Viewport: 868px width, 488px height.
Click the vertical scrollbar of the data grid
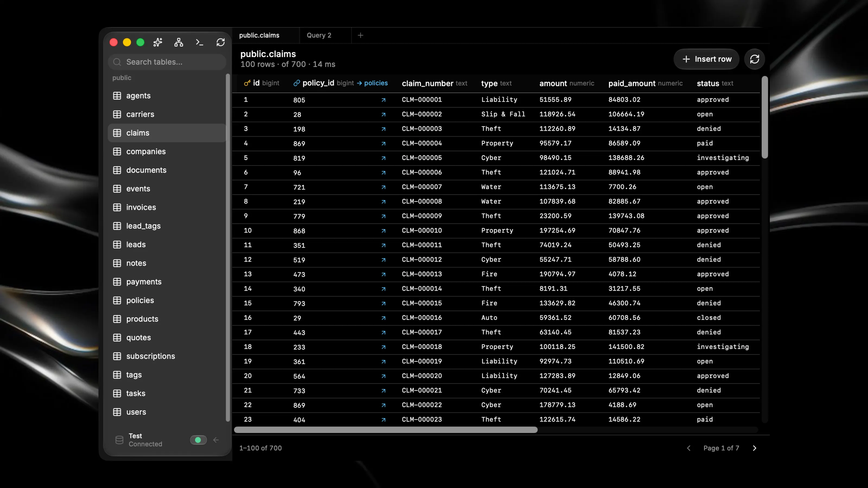click(765, 117)
